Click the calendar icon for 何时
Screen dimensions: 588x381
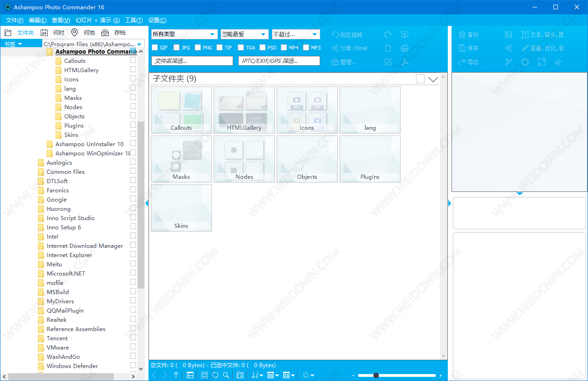[x=44, y=33]
